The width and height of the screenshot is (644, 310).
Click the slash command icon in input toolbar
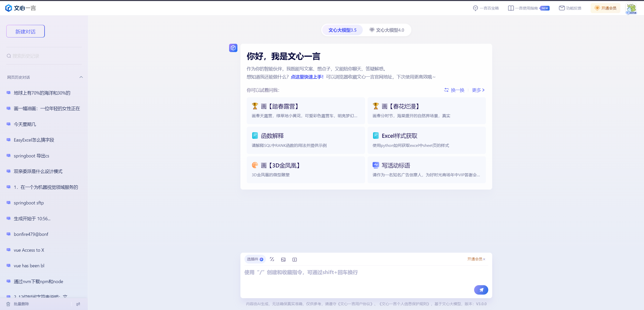[272, 259]
